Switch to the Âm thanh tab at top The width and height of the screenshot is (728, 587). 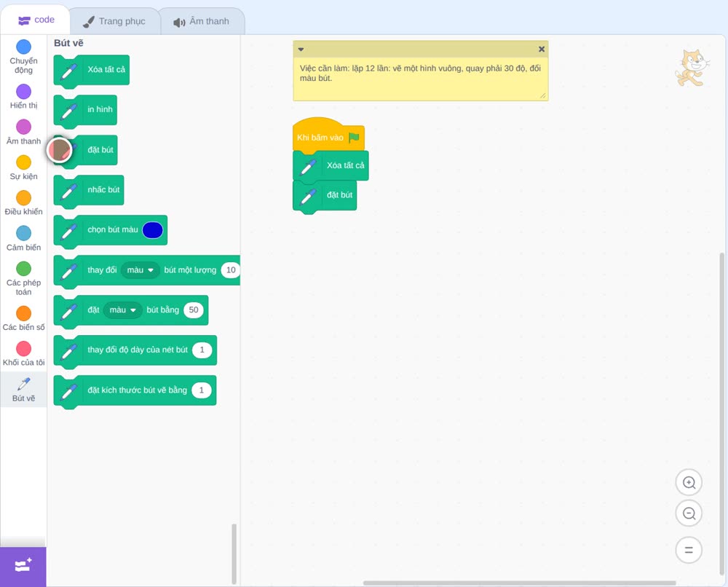(x=202, y=21)
